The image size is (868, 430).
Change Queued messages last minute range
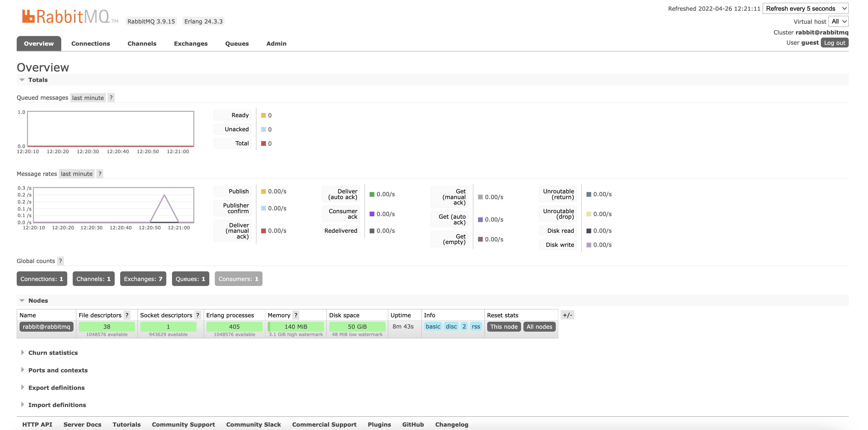[x=88, y=98]
